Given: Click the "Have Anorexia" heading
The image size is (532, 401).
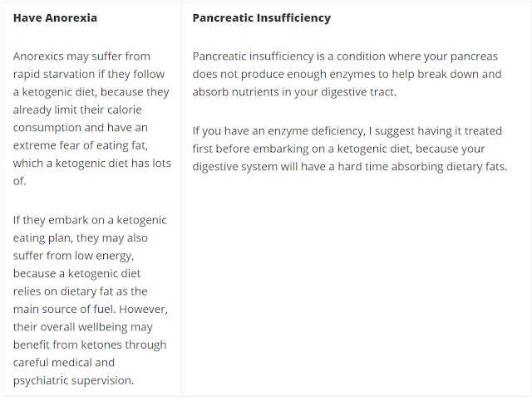Looking at the screenshot, I should [53, 17].
